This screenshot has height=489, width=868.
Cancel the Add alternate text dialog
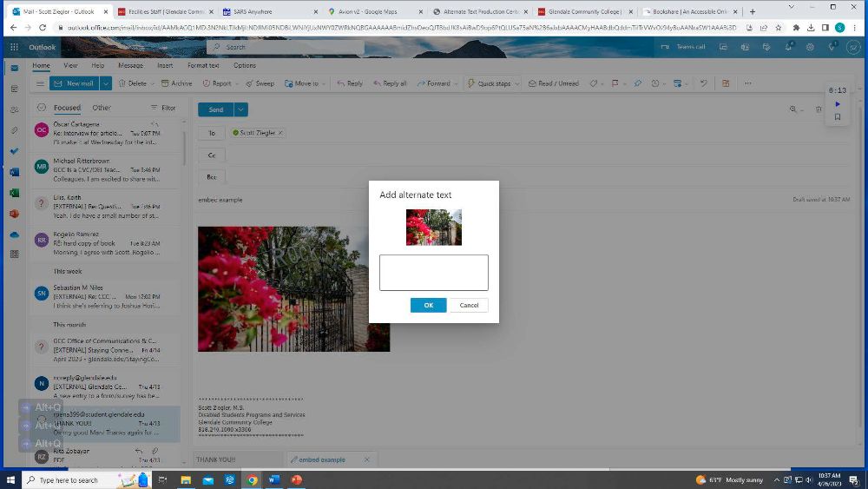point(469,305)
